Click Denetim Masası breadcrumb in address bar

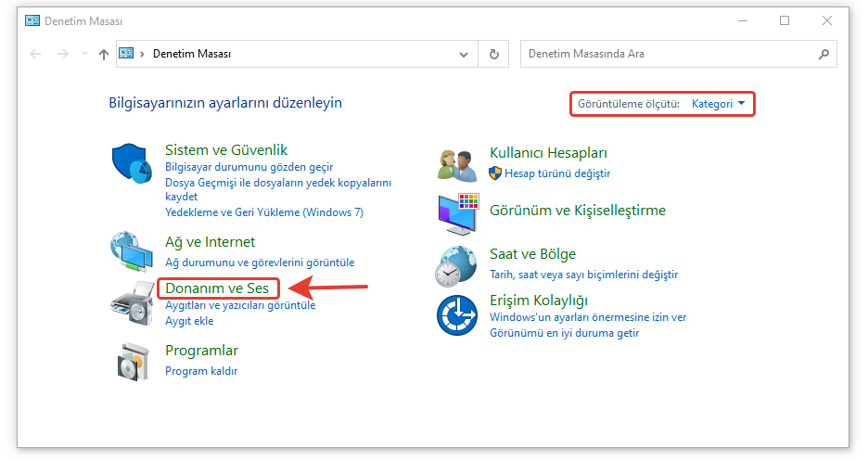coord(192,54)
